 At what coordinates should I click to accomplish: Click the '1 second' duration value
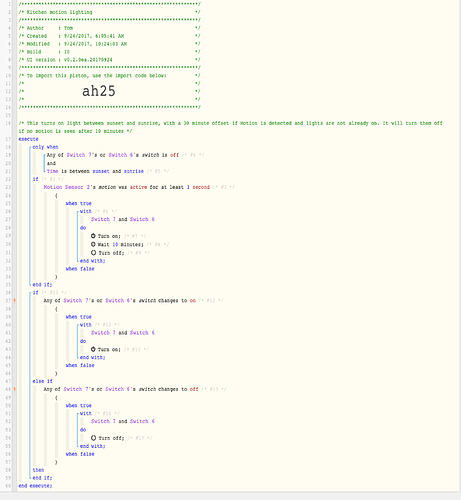click(198, 187)
